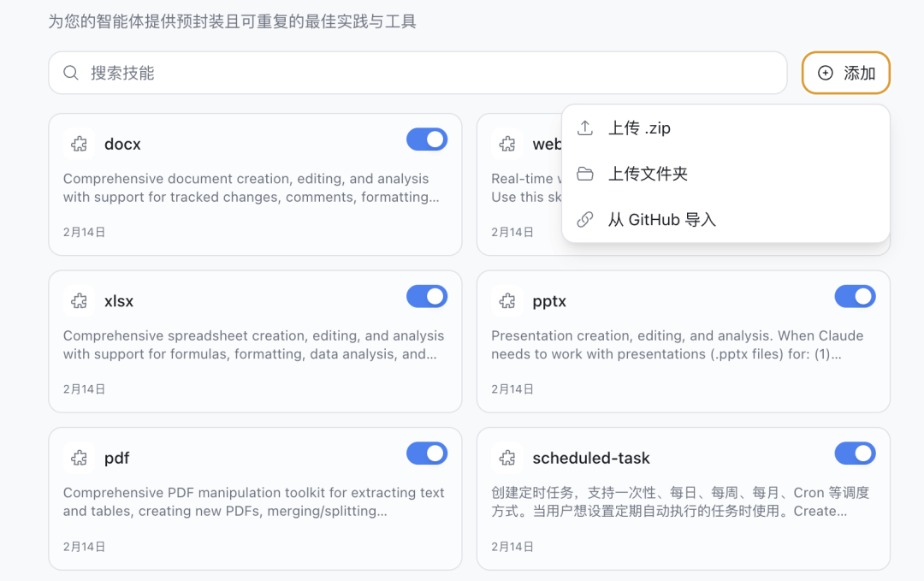Click the xlsx skill puzzle icon
Viewport: 924px width, 581px height.
point(79,300)
